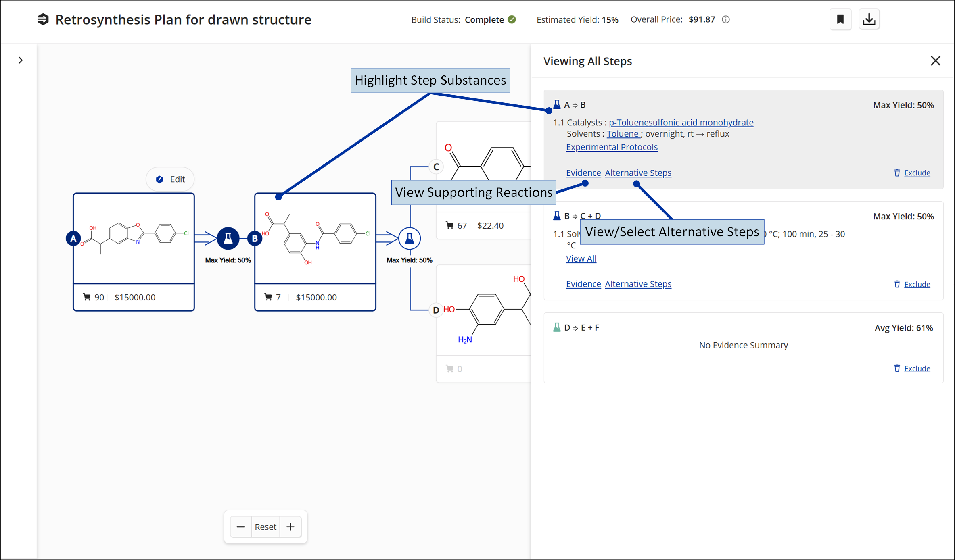Select the C node badge
955x560 pixels.
(x=436, y=167)
